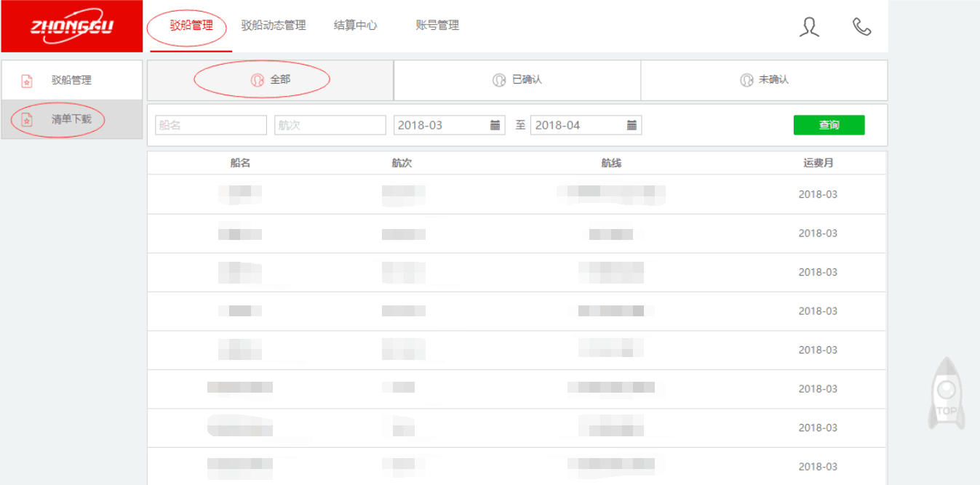Select the 清单下载 sidebar item
Viewport: 980px width, 485px height.
point(72,119)
